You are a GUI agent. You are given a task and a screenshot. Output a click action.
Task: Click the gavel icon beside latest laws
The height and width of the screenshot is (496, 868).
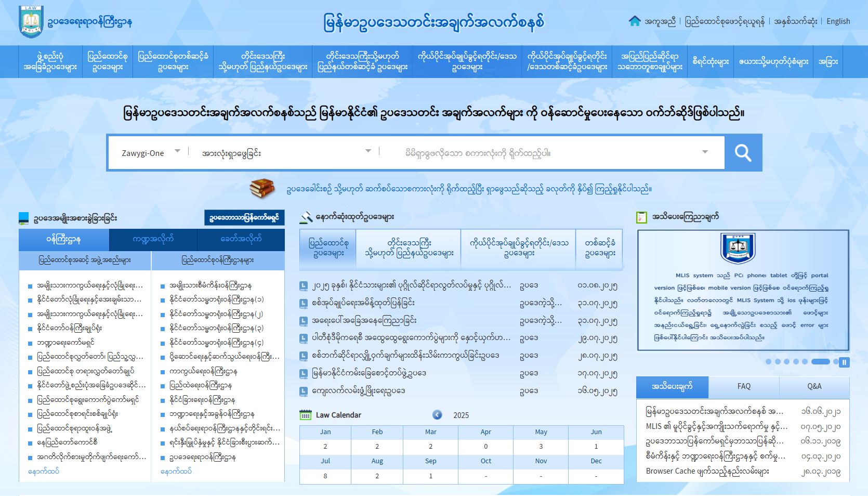306,217
